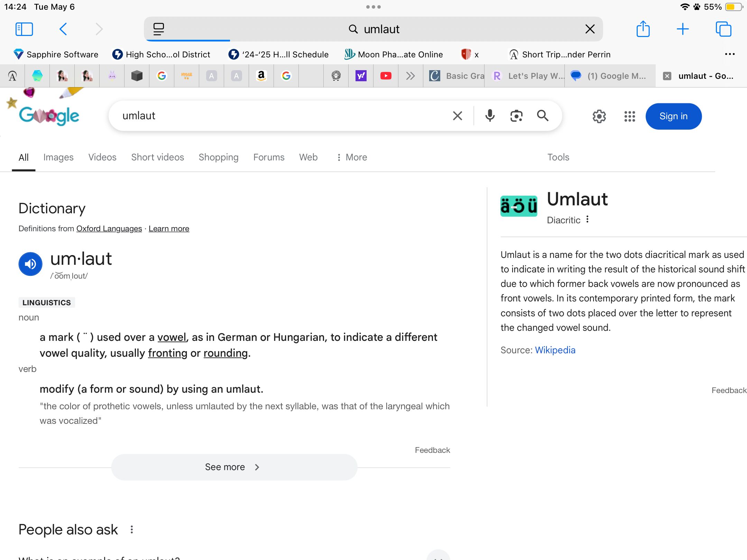
Task: Open the Learn more link
Action: pos(169,228)
